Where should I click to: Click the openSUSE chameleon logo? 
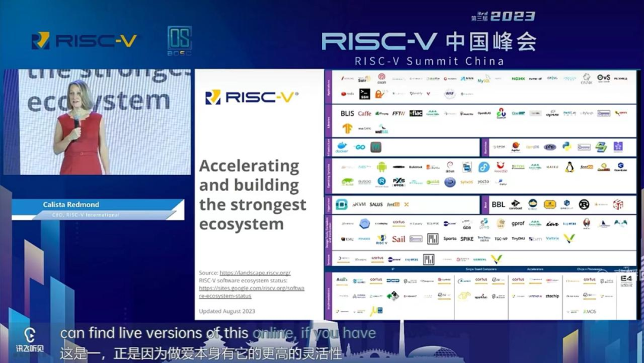(x=347, y=181)
